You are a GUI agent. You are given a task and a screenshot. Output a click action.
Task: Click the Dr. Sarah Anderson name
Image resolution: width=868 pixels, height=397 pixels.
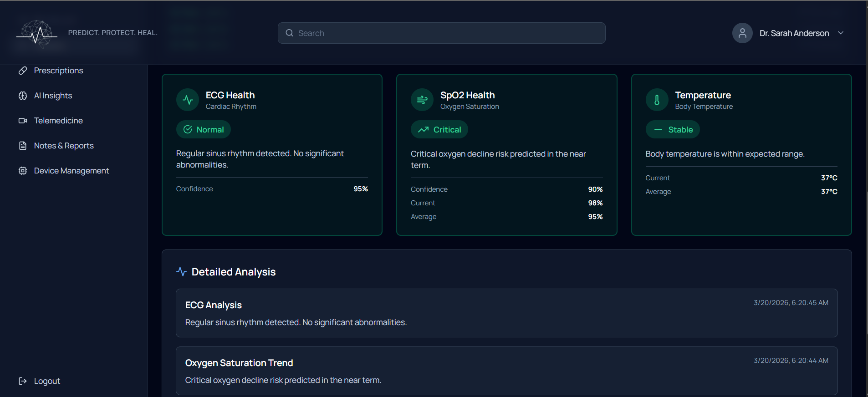point(794,33)
